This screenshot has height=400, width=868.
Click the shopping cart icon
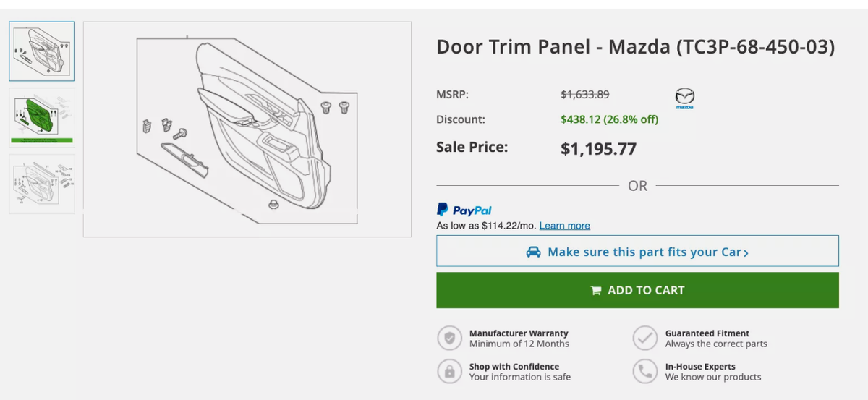tap(596, 290)
